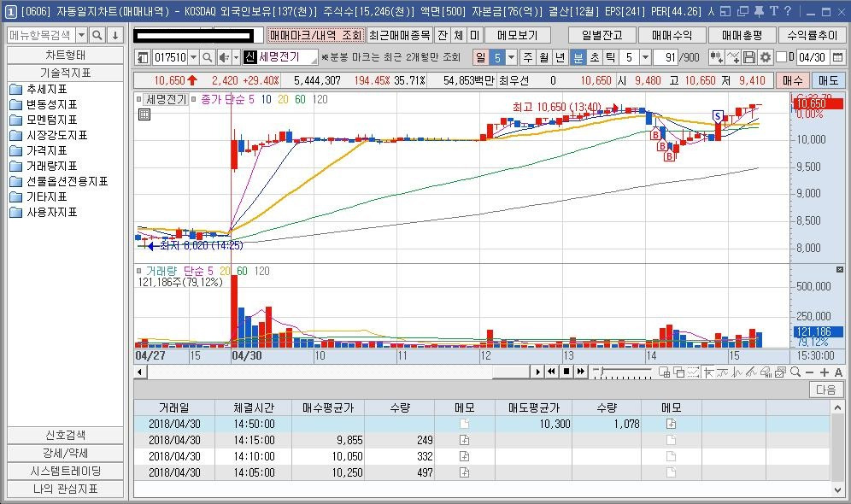Viewport: 851px width, 504px height.
Task: Toggle the D checkbox near date field
Action: (x=782, y=57)
